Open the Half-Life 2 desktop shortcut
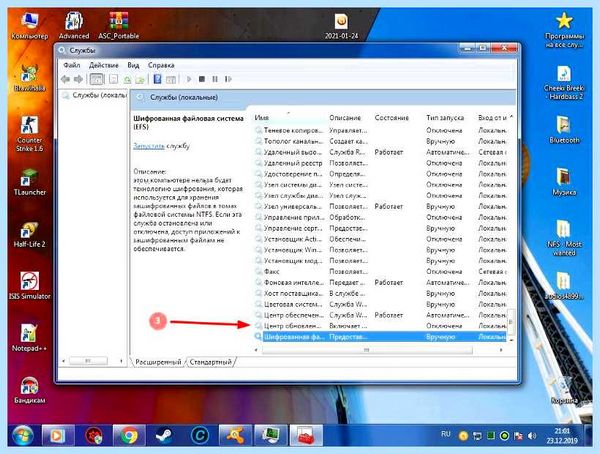This screenshot has height=454, width=600. (x=29, y=234)
